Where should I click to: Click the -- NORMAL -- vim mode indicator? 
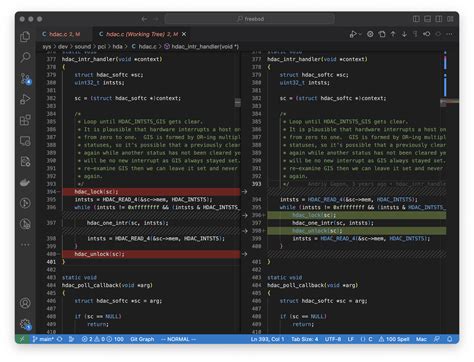178,339
